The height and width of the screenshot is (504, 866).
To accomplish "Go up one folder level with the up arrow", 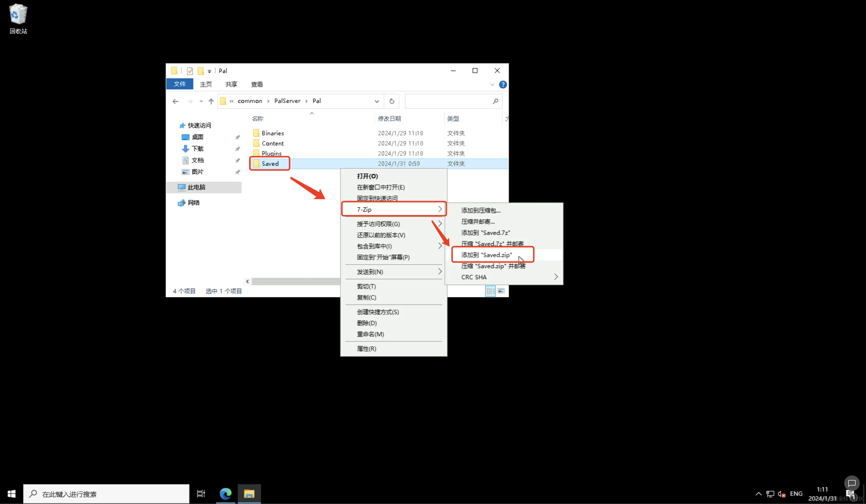I will 211,101.
